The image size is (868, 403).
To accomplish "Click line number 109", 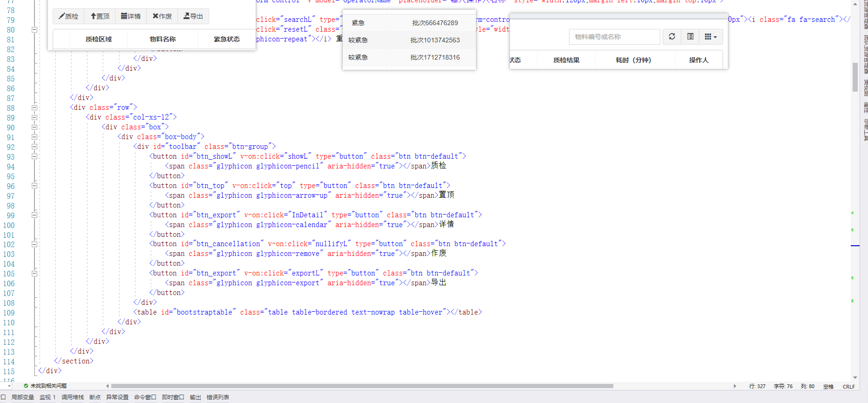I will (9, 313).
